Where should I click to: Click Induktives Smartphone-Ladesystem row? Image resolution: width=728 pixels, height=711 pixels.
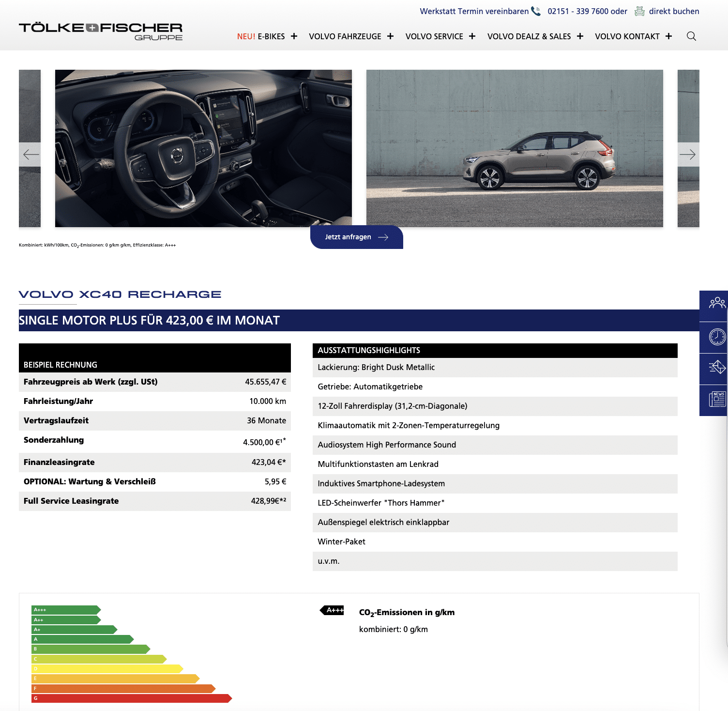point(495,484)
